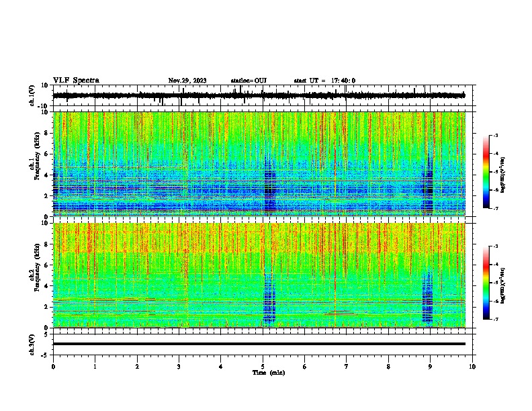Click the blue dropout band at minute 5 in ch.1 spectrogram
Image resolution: width=532 pixels, height=411 pixels.
tap(270, 185)
